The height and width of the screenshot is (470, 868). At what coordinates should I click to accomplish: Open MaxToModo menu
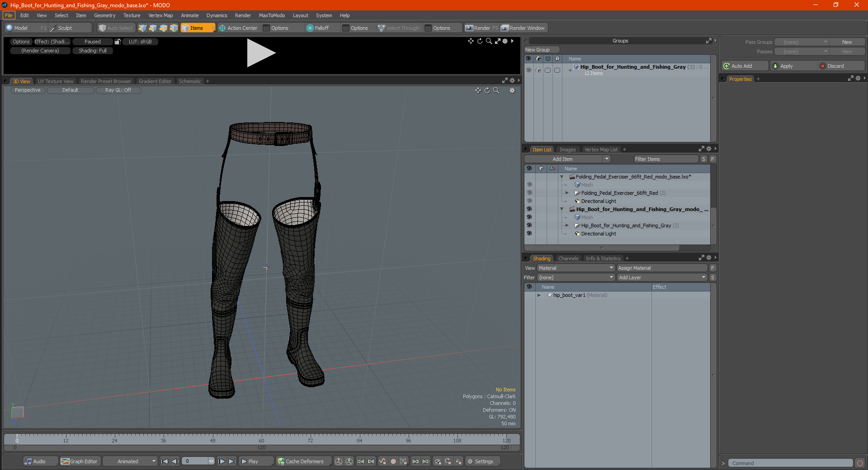tap(272, 15)
